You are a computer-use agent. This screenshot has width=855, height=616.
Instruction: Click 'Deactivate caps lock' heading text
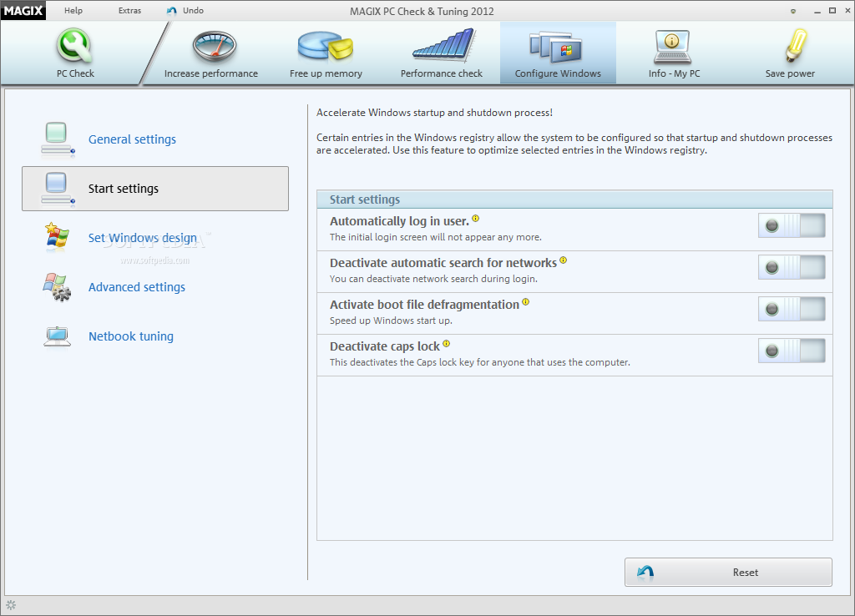[x=385, y=346]
